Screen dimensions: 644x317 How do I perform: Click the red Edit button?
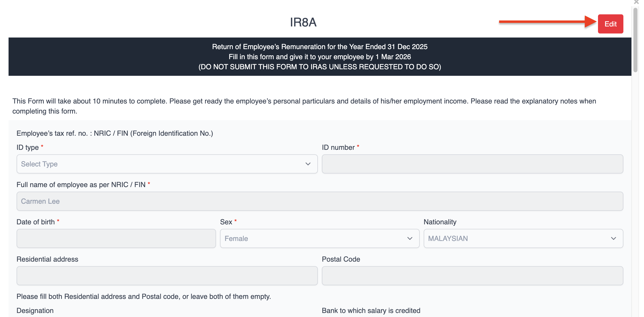click(x=610, y=24)
